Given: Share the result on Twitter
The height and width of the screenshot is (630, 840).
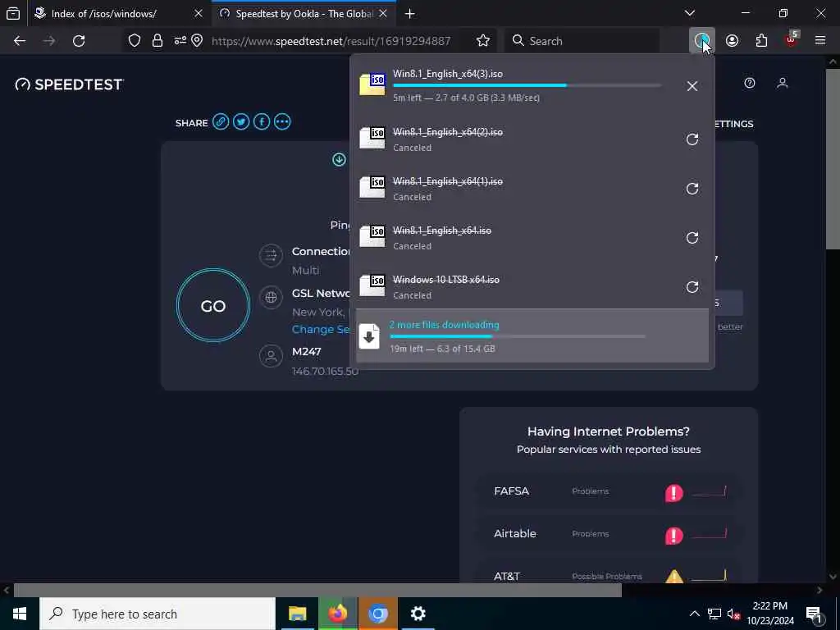Looking at the screenshot, I should click(241, 122).
